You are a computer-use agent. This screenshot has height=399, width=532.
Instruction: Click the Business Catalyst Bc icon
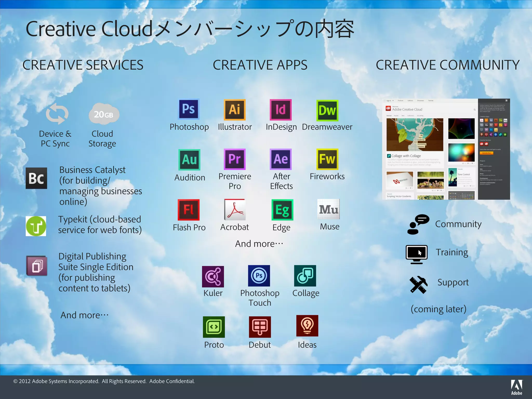[x=36, y=178]
